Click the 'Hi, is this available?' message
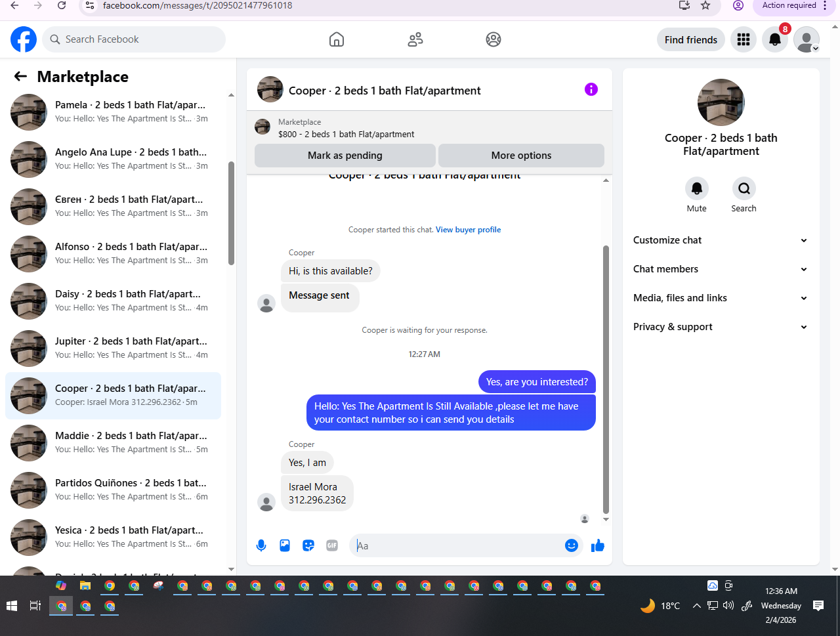Image resolution: width=840 pixels, height=636 pixels. point(331,271)
